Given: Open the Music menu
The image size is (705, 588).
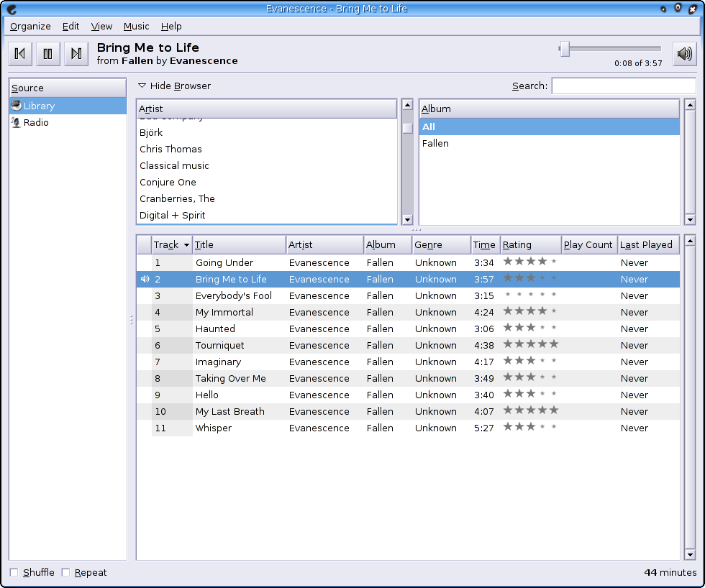Looking at the screenshot, I should [x=136, y=26].
